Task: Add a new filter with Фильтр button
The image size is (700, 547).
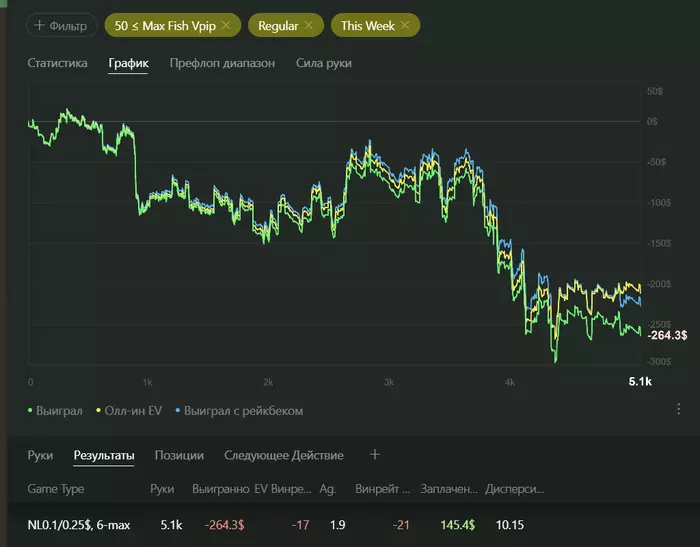Action: tap(62, 25)
